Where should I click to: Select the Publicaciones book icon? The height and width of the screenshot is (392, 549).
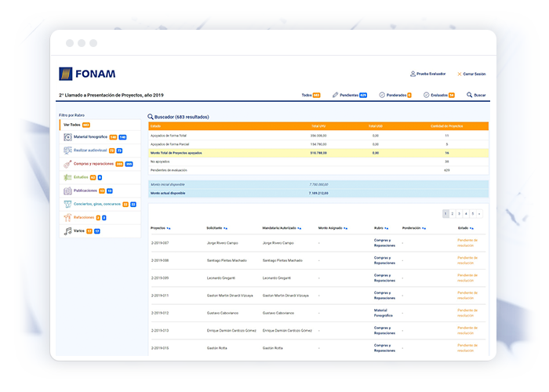click(x=68, y=191)
